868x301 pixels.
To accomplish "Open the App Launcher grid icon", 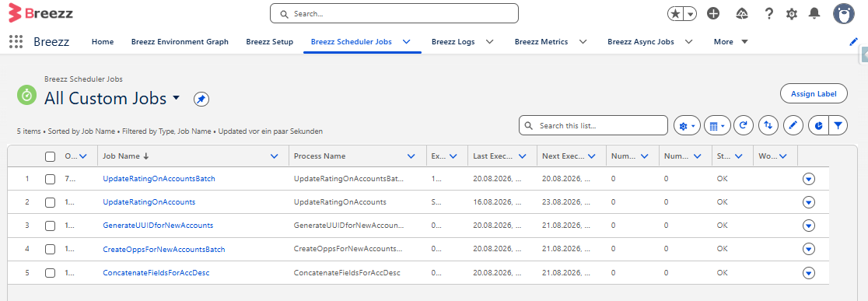I will point(16,41).
